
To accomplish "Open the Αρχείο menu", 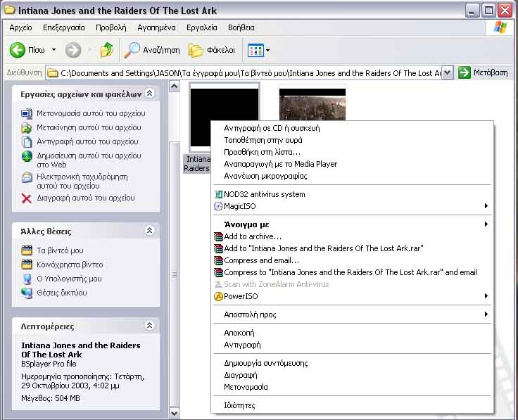I will tap(21, 27).
